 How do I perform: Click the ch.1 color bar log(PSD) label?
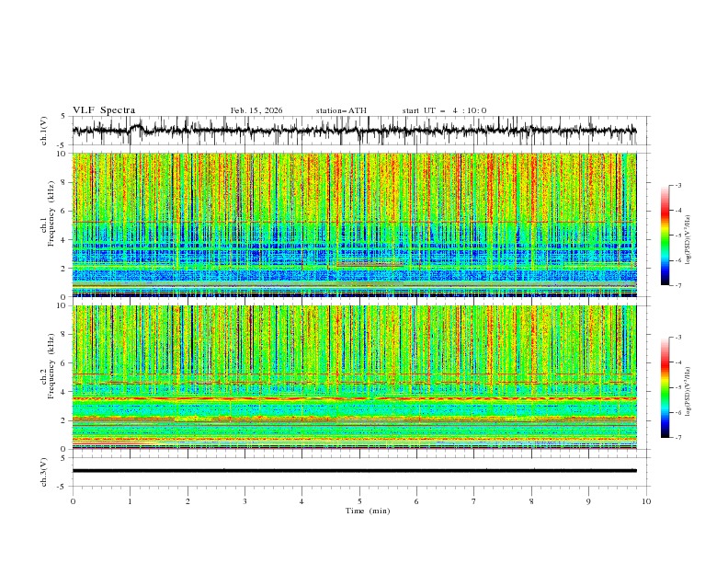pyautogui.click(x=688, y=240)
